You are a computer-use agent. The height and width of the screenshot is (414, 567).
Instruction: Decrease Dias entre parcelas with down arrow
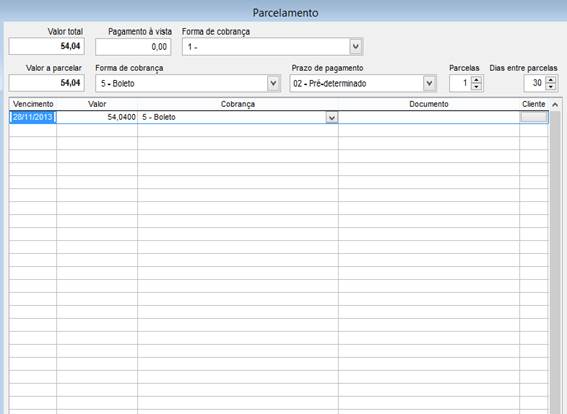coord(551,87)
